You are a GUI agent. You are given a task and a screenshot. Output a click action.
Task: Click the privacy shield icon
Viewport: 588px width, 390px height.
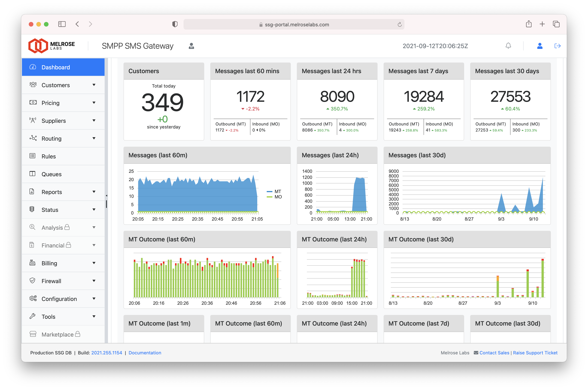175,24
